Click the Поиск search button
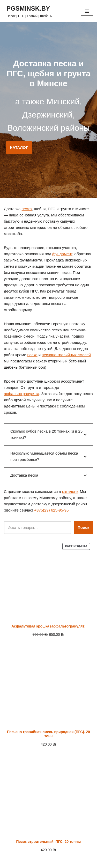 pyautogui.click(x=84, y=528)
